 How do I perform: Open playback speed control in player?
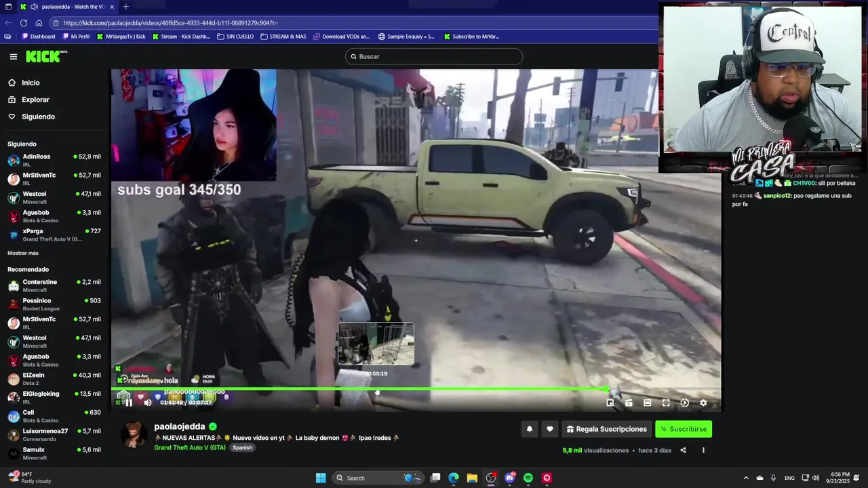coord(684,403)
